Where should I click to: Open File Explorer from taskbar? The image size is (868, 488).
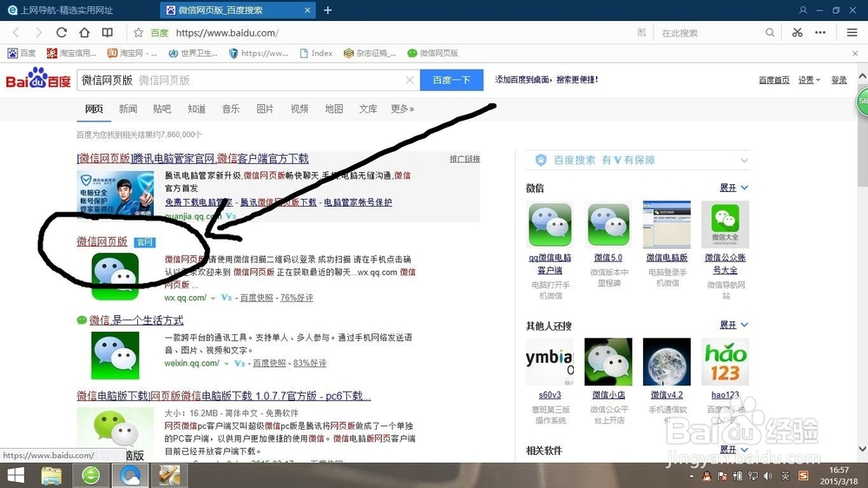click(51, 475)
